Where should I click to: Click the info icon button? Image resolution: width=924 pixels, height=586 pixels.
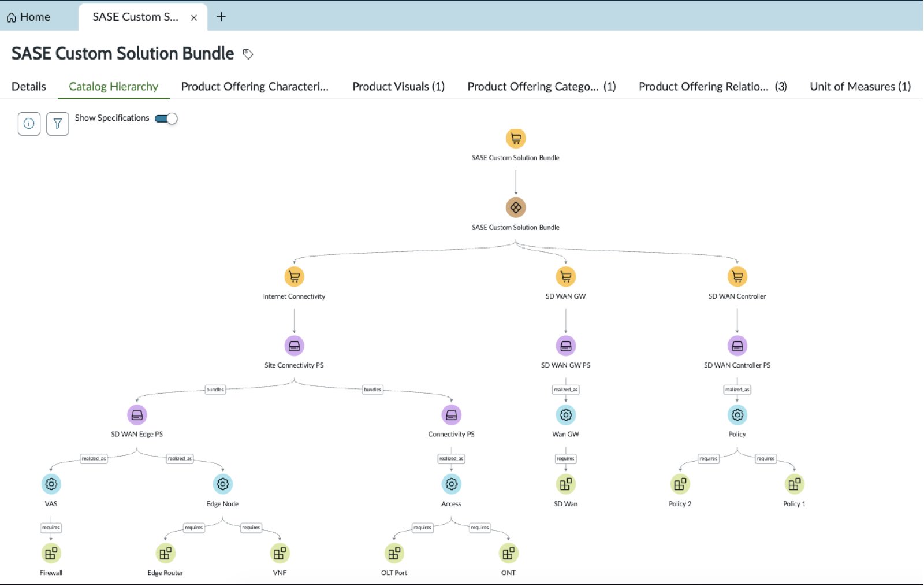coord(29,124)
